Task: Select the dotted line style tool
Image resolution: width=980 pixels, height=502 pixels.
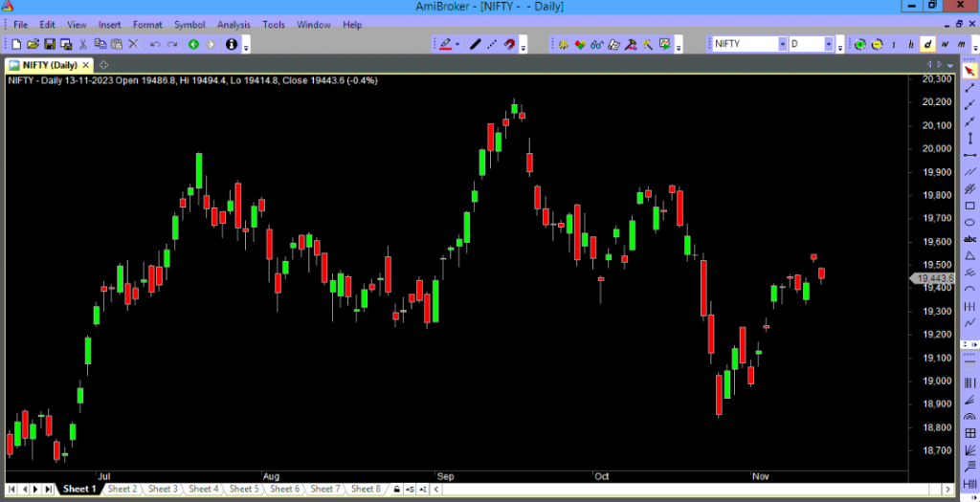Action: (x=493, y=44)
